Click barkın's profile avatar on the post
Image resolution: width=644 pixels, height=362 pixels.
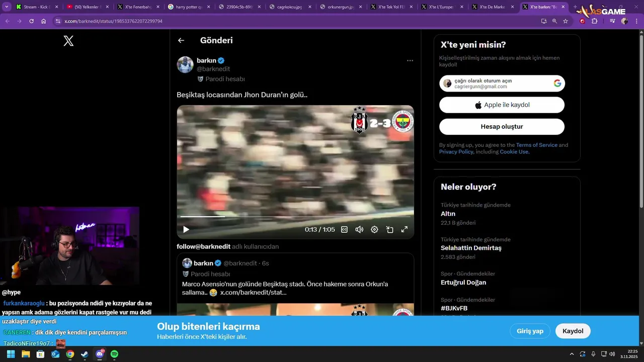[x=185, y=65]
